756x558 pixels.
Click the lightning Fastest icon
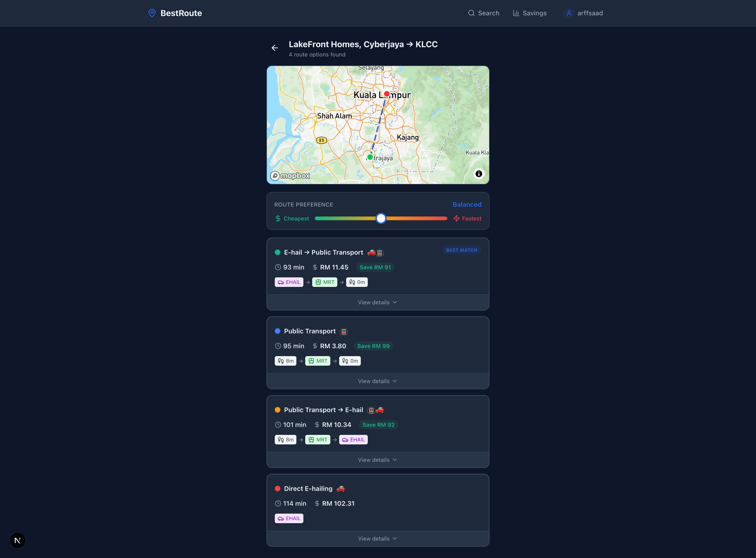coord(456,219)
